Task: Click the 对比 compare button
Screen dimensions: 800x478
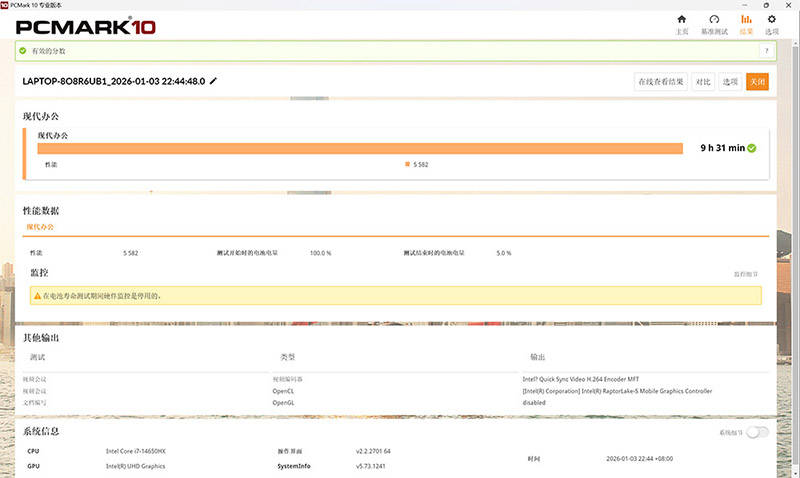Action: coord(703,82)
